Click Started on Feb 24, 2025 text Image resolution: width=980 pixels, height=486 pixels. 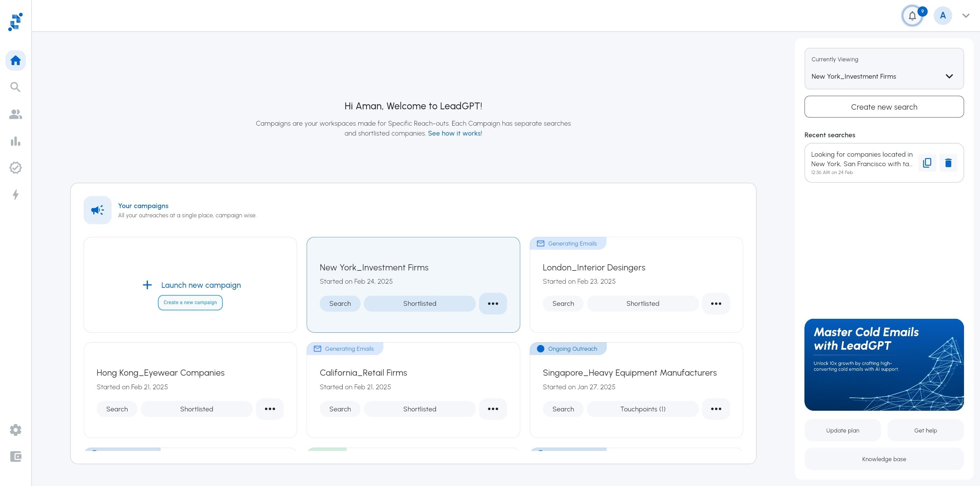tap(356, 281)
